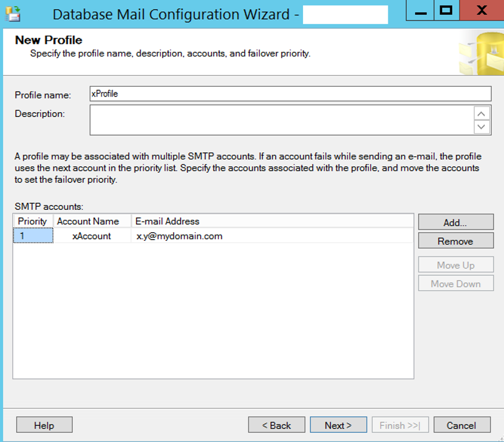Viewport: 504px width, 442px height.
Task: Click the E-mail Address column header
Action: coord(272,221)
